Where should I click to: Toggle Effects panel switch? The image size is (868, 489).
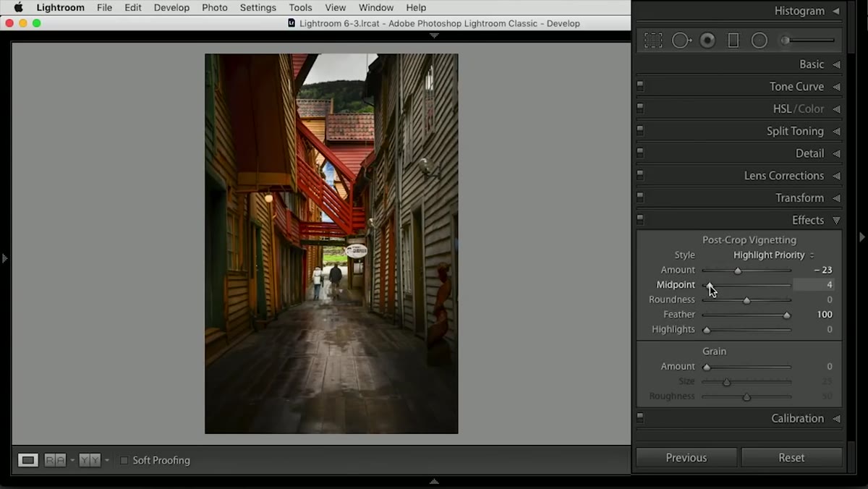tap(640, 219)
